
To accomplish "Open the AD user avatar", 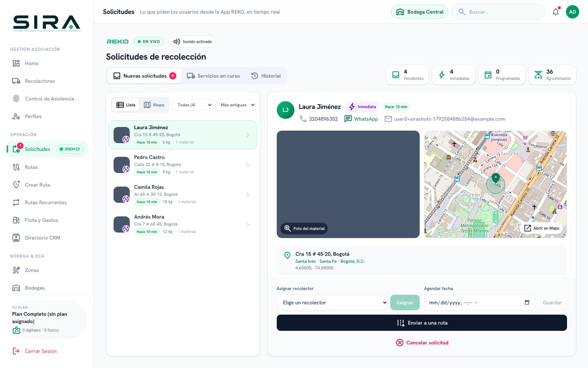I will pyautogui.click(x=573, y=12).
